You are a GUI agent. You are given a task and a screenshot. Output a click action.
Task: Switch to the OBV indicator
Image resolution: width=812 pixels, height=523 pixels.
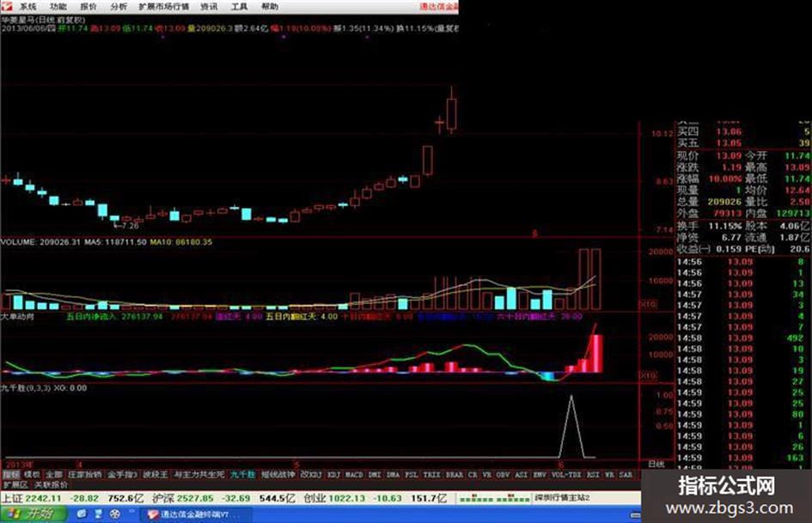tap(503, 474)
